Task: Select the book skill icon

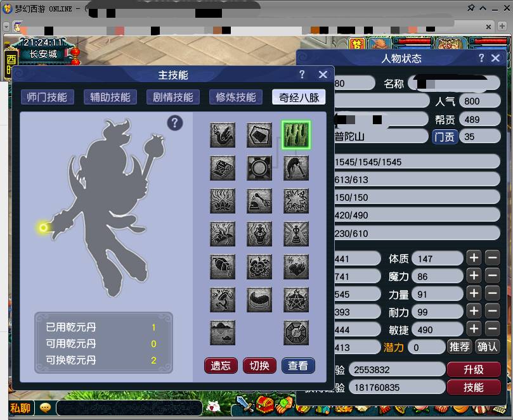Action: click(259, 135)
